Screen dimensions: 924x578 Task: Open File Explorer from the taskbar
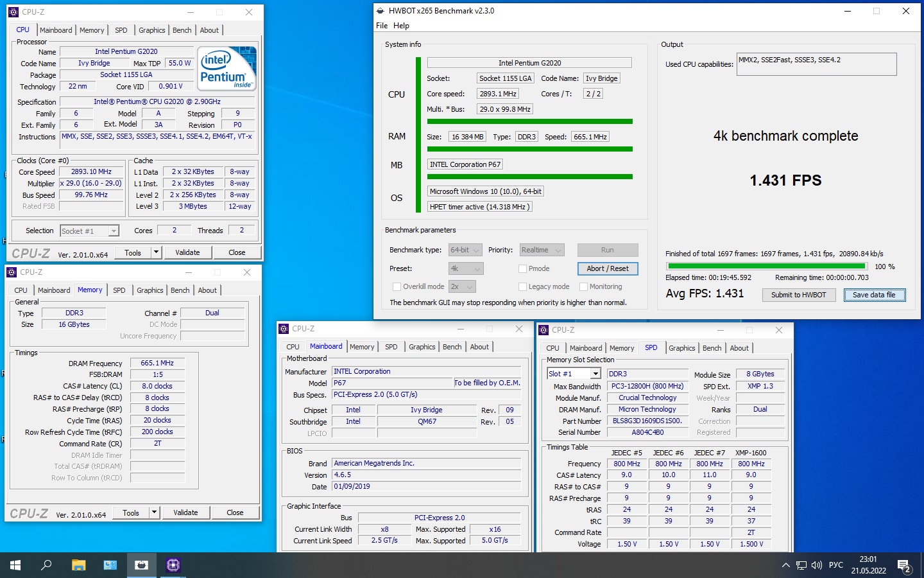pyautogui.click(x=78, y=565)
